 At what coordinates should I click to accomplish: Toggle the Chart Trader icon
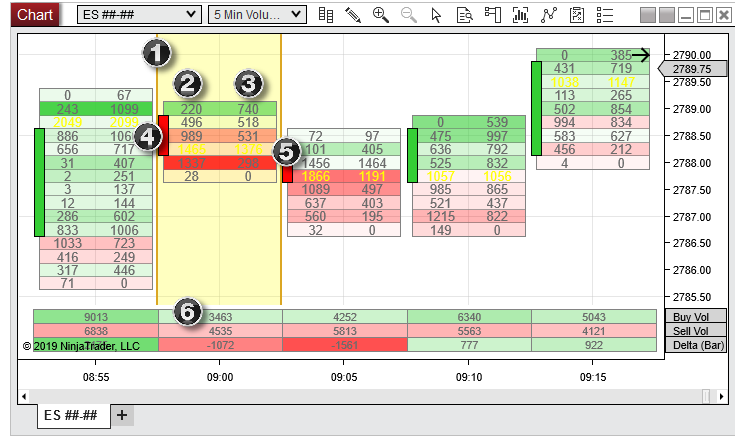493,15
